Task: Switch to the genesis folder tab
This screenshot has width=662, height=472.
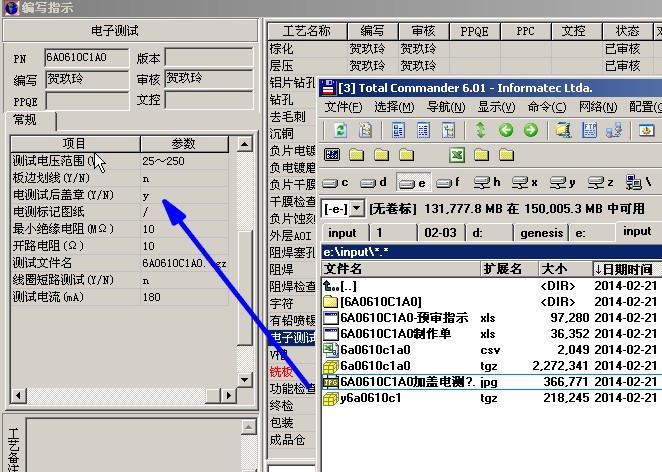Action: pos(541,233)
